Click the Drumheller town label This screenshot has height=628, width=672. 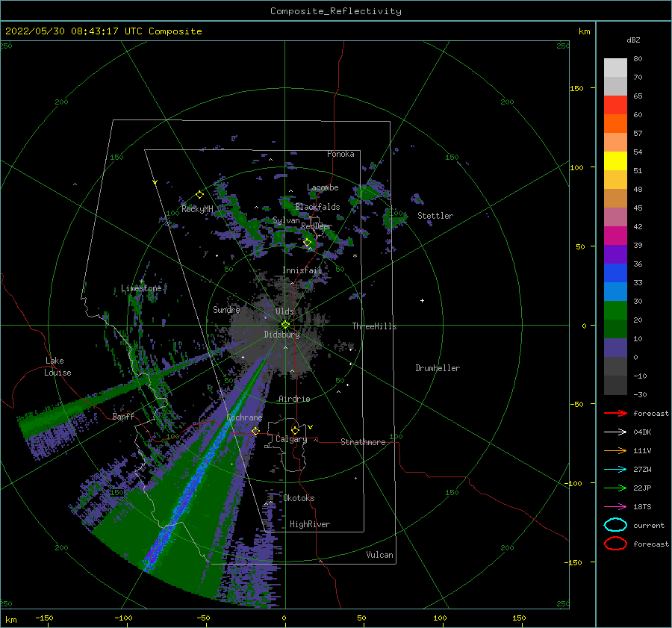tap(438, 368)
